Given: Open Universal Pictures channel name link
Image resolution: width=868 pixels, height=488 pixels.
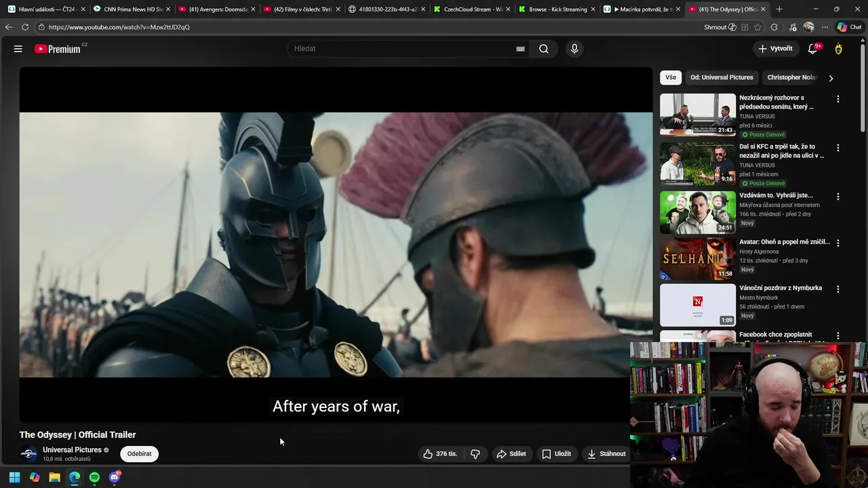Looking at the screenshot, I should point(72,450).
